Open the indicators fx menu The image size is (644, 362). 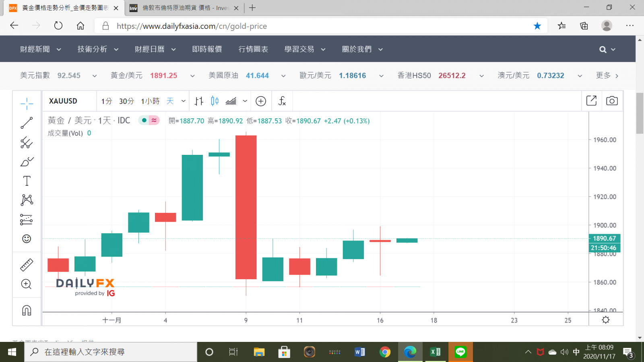(282, 101)
